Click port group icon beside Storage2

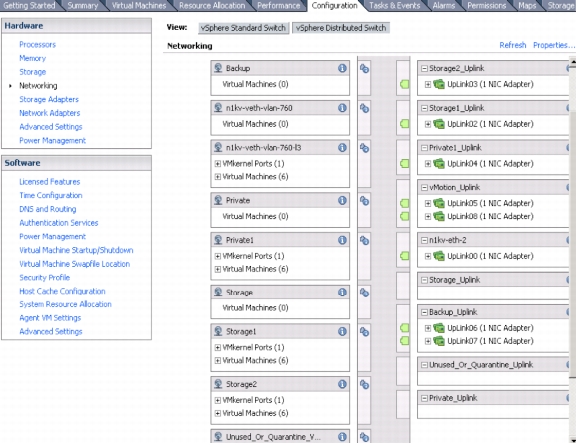click(x=218, y=384)
